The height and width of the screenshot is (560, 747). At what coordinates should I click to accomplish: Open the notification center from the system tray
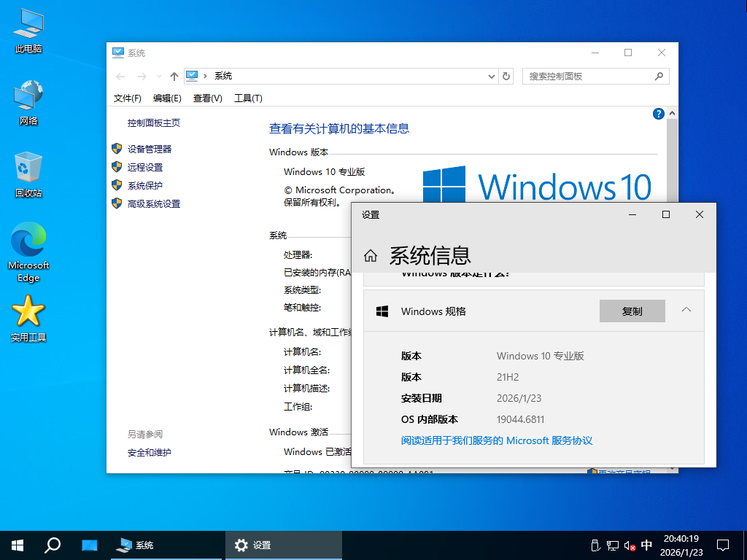click(722, 545)
